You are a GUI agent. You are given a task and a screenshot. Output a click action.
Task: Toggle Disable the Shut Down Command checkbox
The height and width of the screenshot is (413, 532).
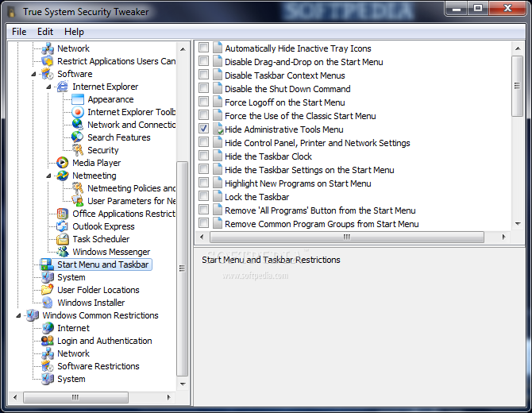coord(203,88)
